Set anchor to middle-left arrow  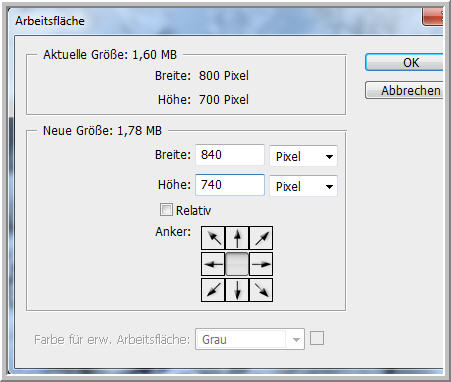[213, 264]
